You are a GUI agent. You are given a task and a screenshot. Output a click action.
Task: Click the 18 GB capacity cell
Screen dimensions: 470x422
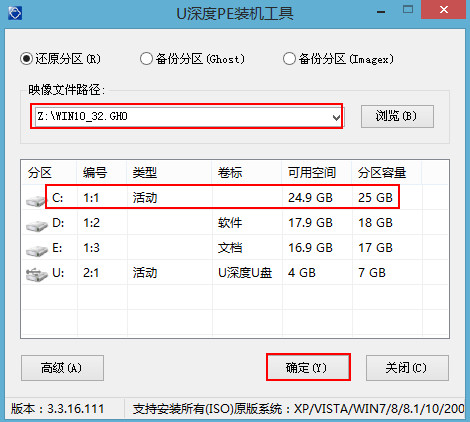coord(375,223)
